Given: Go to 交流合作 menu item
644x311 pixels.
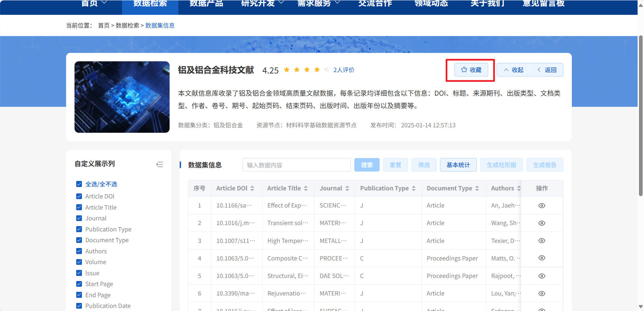Looking at the screenshot, I should [x=375, y=3].
